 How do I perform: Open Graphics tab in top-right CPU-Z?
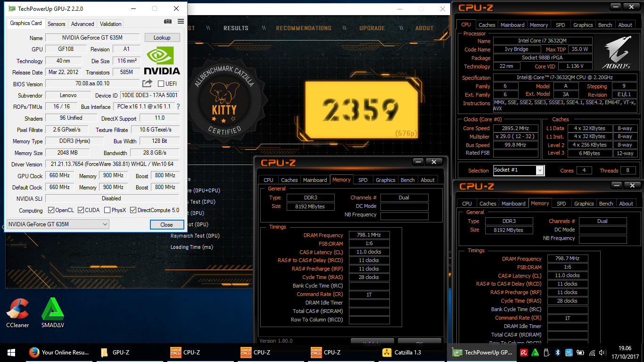coord(583,25)
